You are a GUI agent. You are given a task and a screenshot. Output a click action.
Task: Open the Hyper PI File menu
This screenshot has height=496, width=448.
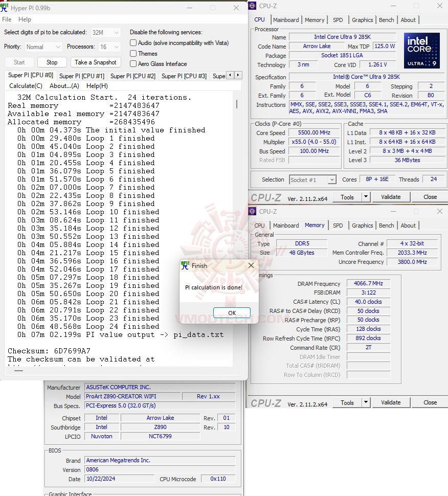pos(7,19)
